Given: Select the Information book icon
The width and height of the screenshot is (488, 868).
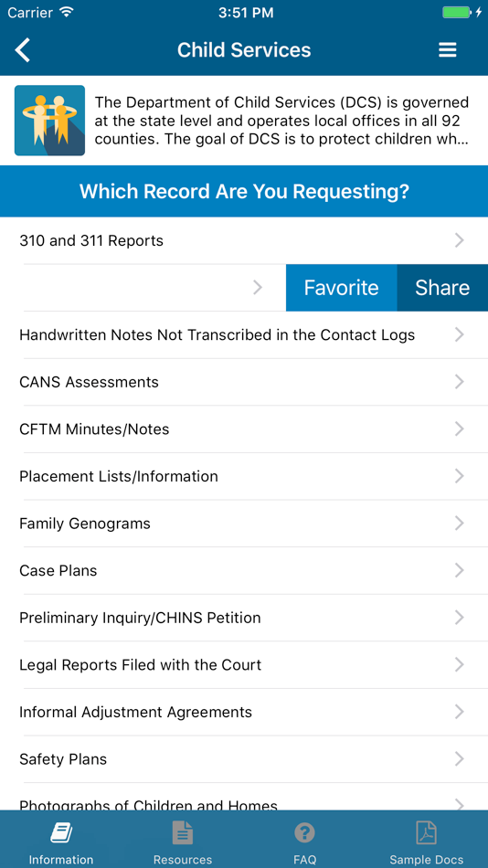Looking at the screenshot, I should click(61, 832).
